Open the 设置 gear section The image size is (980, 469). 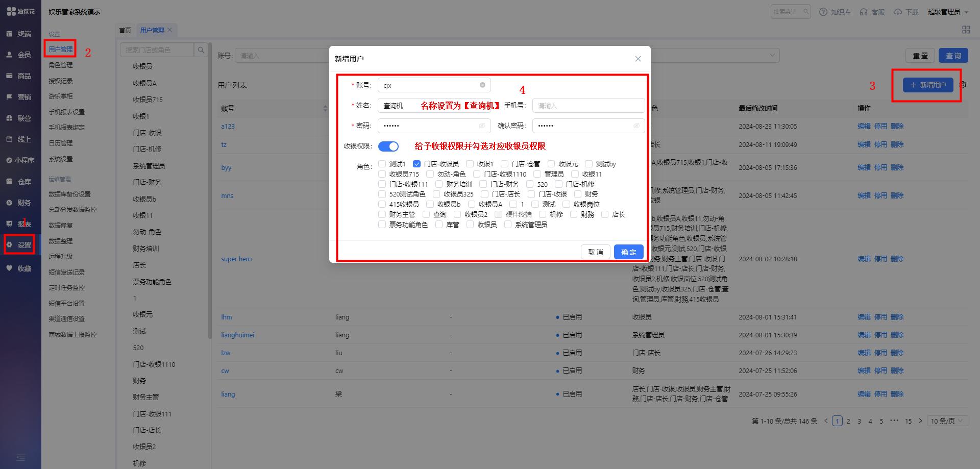point(19,245)
